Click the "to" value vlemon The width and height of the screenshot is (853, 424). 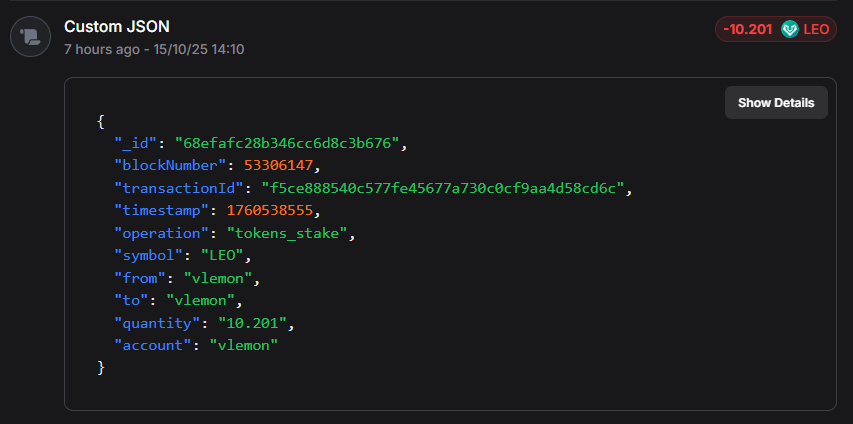click(x=203, y=300)
